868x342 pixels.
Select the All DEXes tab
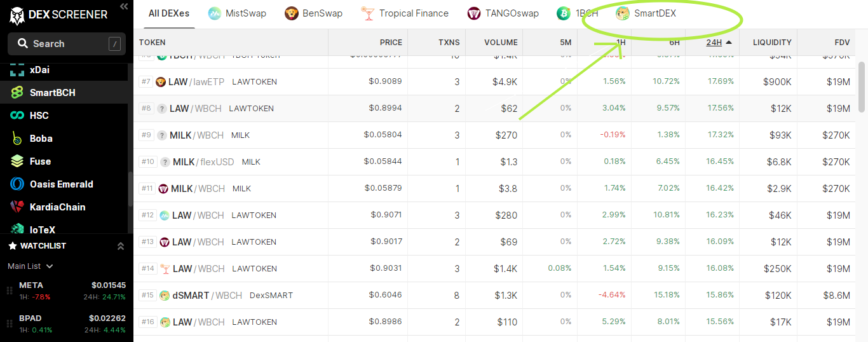(169, 13)
